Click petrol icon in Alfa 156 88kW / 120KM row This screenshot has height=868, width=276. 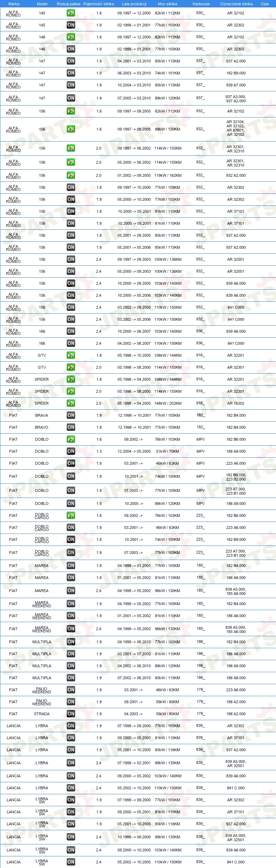(x=71, y=129)
